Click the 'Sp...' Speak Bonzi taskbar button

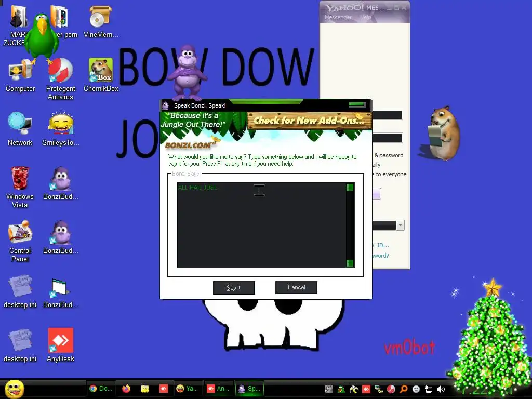click(249, 389)
